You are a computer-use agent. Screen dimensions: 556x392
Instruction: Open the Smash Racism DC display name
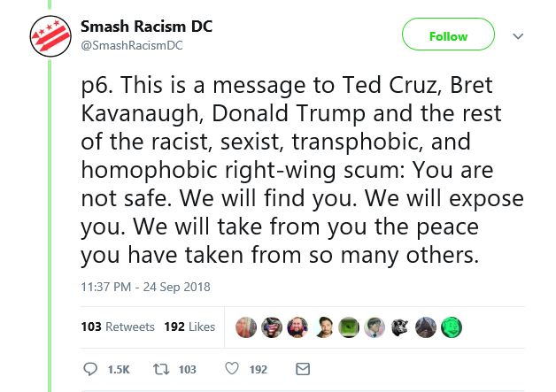146,27
